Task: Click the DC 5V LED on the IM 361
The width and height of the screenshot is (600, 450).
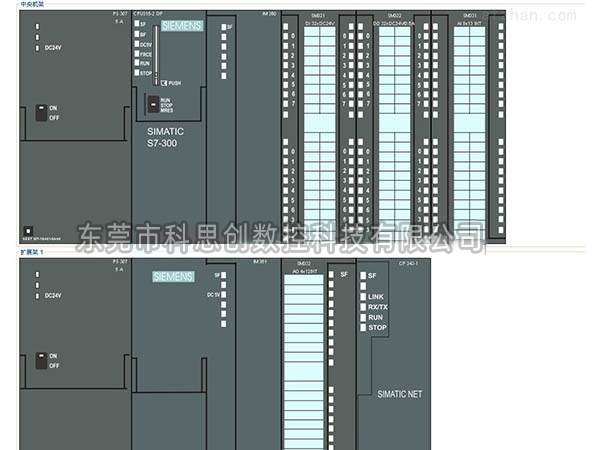Action: 223,295
